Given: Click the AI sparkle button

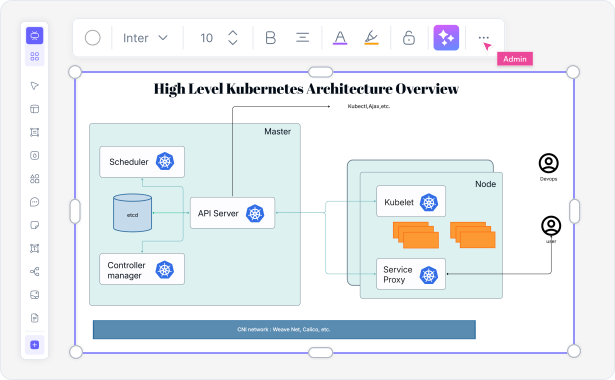Looking at the screenshot, I should pos(446,38).
